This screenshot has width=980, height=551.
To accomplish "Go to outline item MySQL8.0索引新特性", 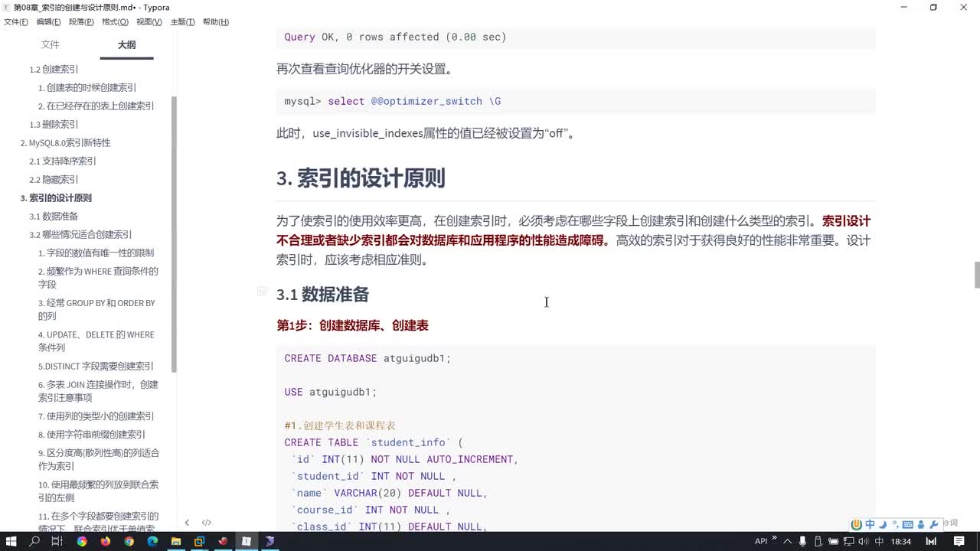I will [65, 142].
